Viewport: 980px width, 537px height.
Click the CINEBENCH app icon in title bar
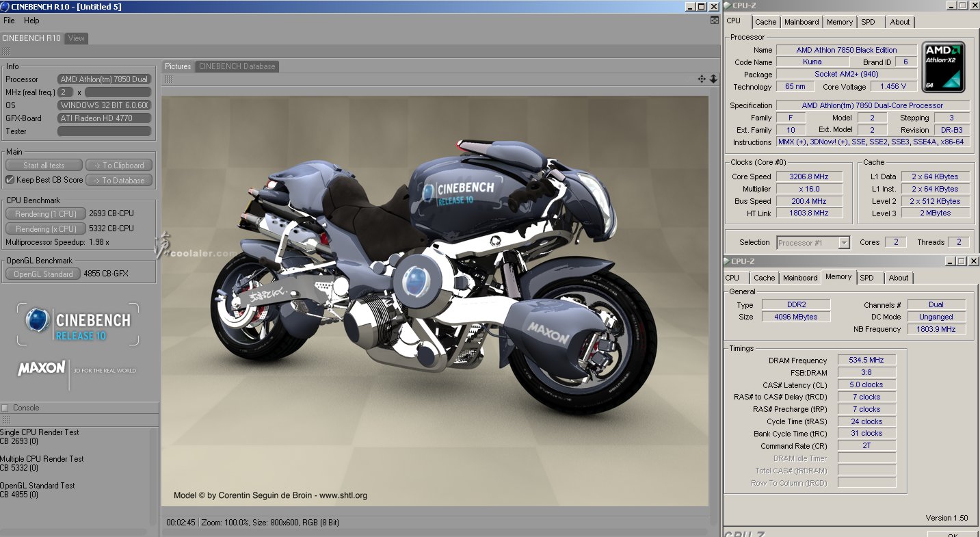(x=5, y=6)
